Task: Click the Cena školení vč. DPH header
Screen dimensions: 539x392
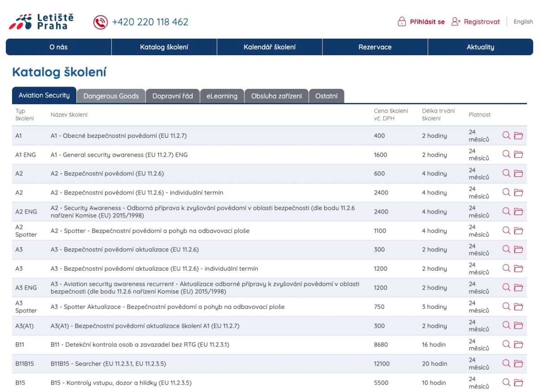Action: pyautogui.click(x=391, y=115)
